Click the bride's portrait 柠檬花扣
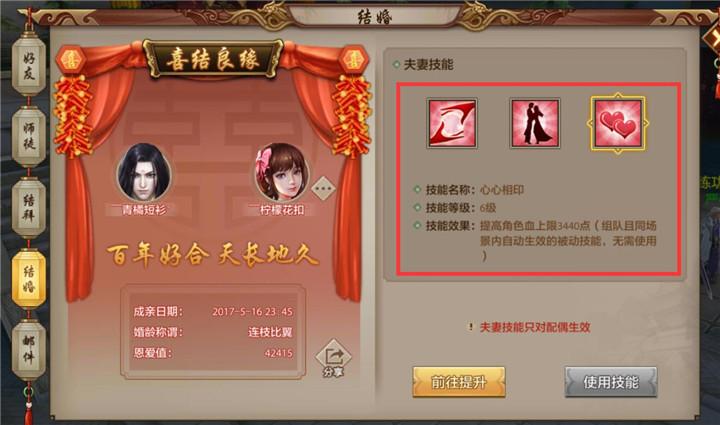The width and height of the screenshot is (720, 425). (x=281, y=172)
